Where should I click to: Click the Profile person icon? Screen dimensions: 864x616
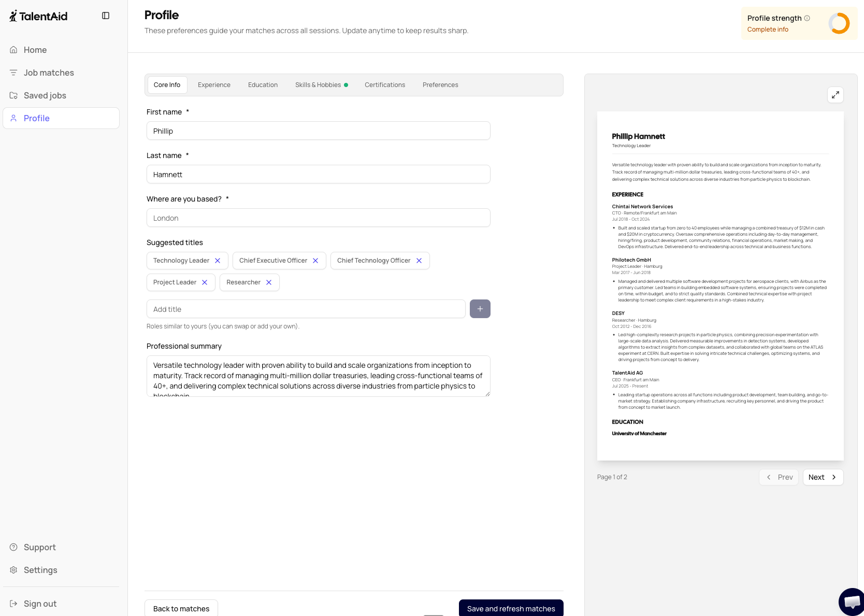click(x=13, y=118)
